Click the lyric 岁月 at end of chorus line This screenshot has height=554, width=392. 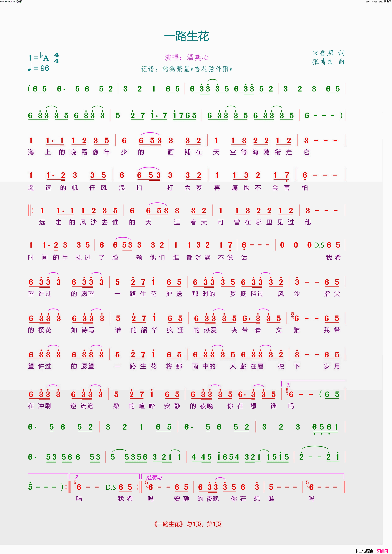332,367
